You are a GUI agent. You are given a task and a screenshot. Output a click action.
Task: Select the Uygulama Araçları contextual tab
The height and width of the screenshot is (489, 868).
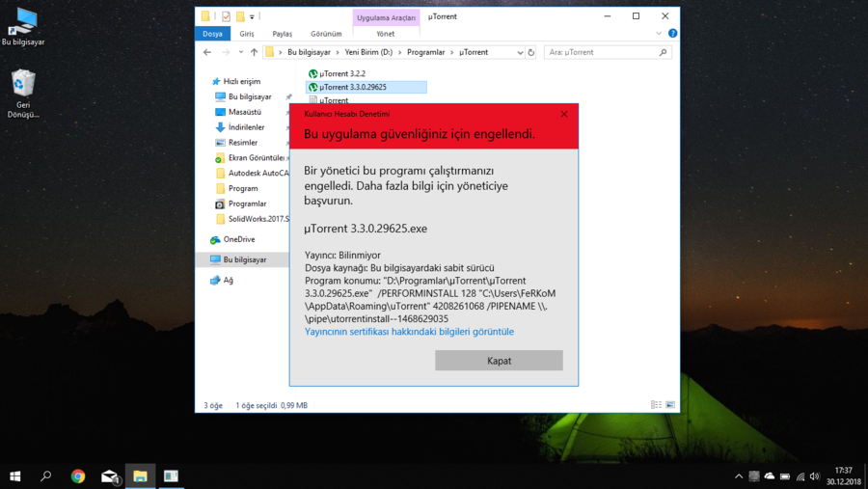tap(386, 17)
